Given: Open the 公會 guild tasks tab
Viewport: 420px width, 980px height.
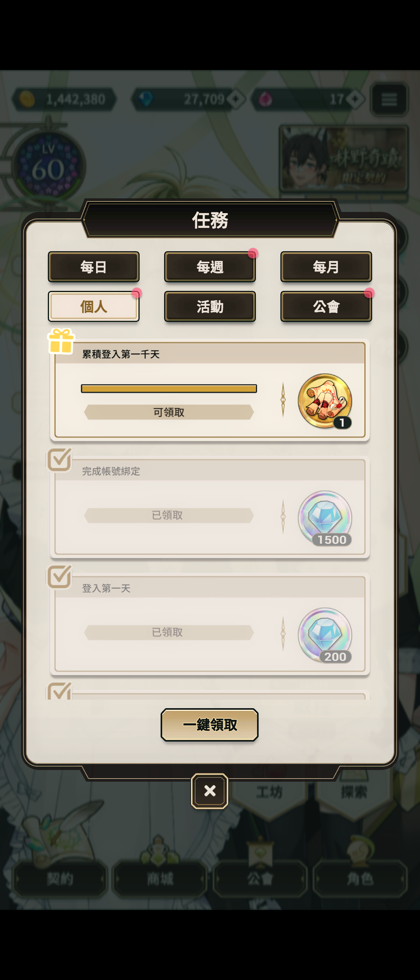Looking at the screenshot, I should (326, 306).
